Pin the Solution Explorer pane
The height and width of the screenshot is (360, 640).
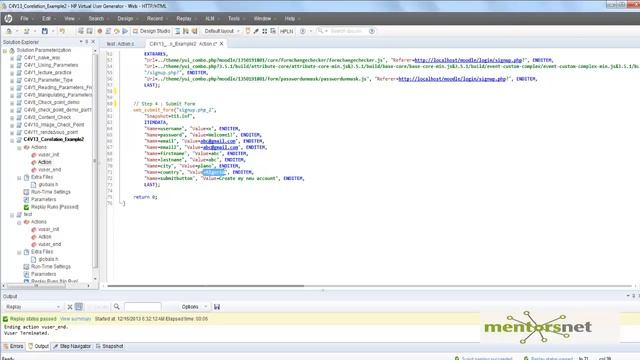(x=87, y=42)
